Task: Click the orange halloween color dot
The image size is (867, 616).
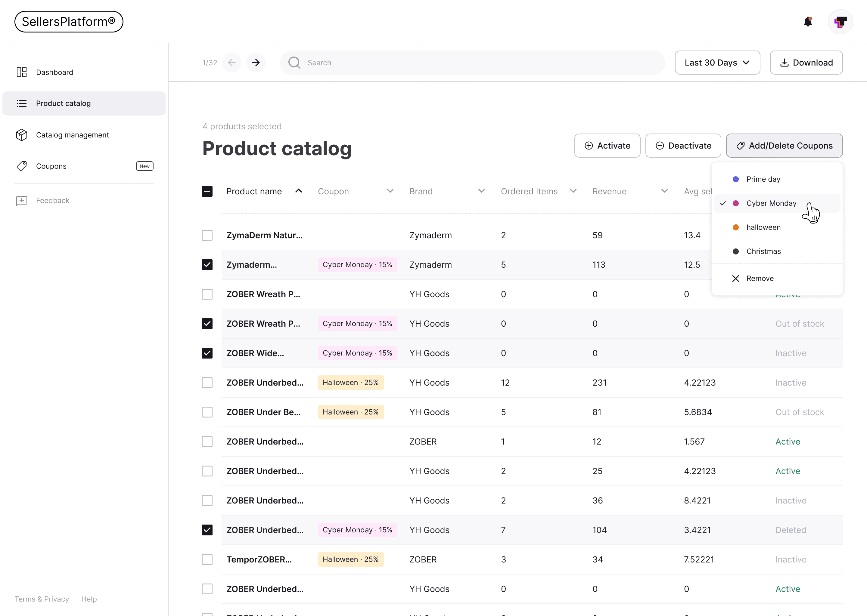Action: click(735, 227)
